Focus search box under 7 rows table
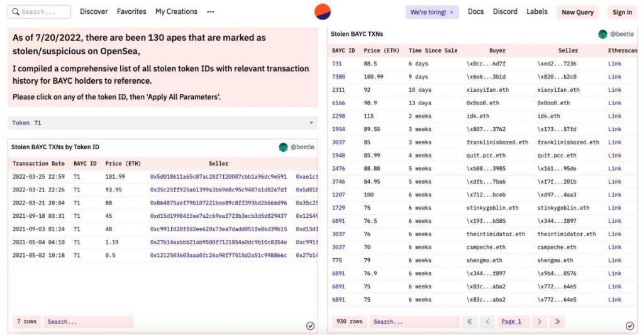This screenshot has height=335, width=644. pos(88,321)
